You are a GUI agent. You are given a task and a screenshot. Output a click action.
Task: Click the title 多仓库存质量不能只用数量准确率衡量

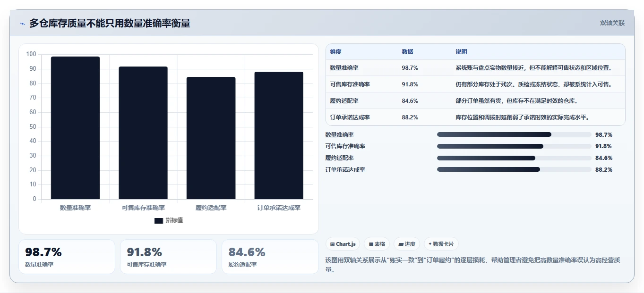coord(110,23)
